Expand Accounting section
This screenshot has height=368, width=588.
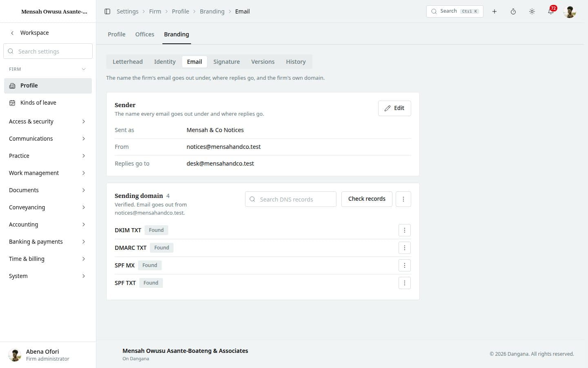click(48, 224)
